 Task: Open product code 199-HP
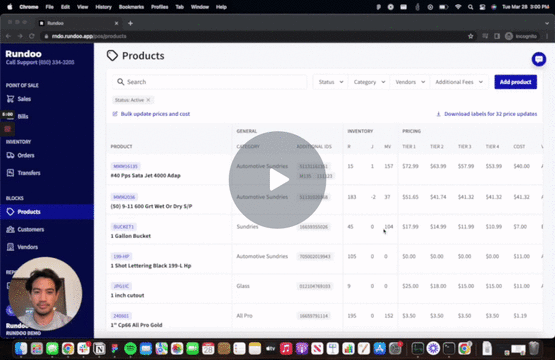(121, 256)
